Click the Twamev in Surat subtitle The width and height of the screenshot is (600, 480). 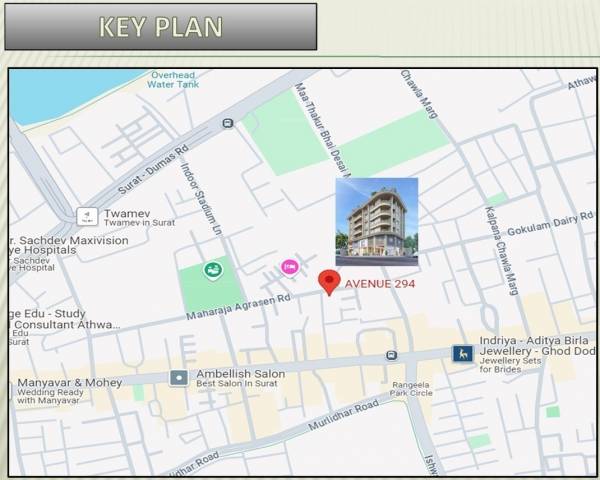[139, 222]
